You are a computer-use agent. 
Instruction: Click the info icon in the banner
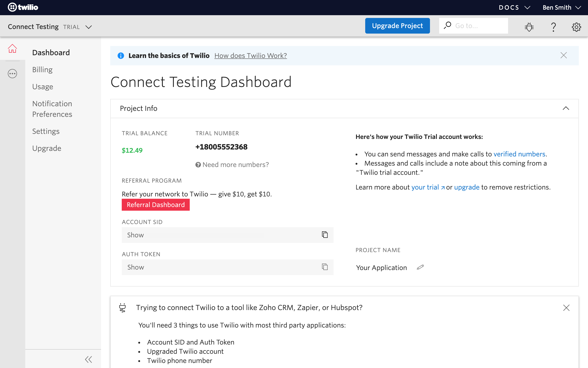(121, 56)
